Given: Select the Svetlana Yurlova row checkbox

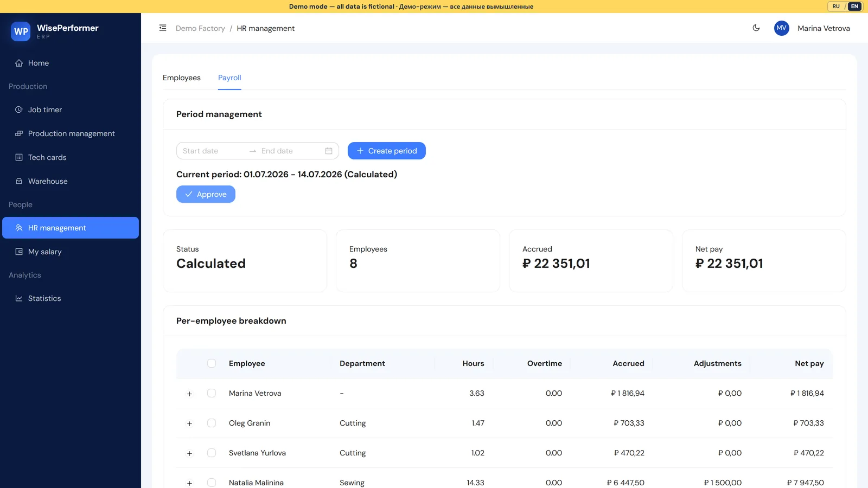Looking at the screenshot, I should point(212,453).
